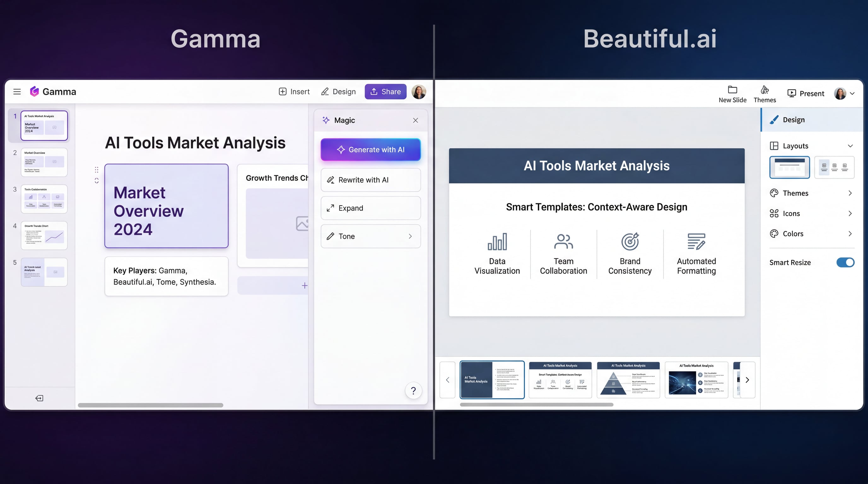
Task: Click the card drag handle dots icon
Action: pos(97,170)
